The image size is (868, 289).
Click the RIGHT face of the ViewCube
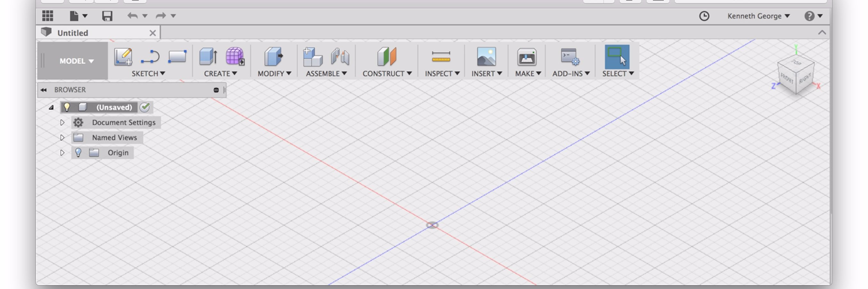[805, 78]
